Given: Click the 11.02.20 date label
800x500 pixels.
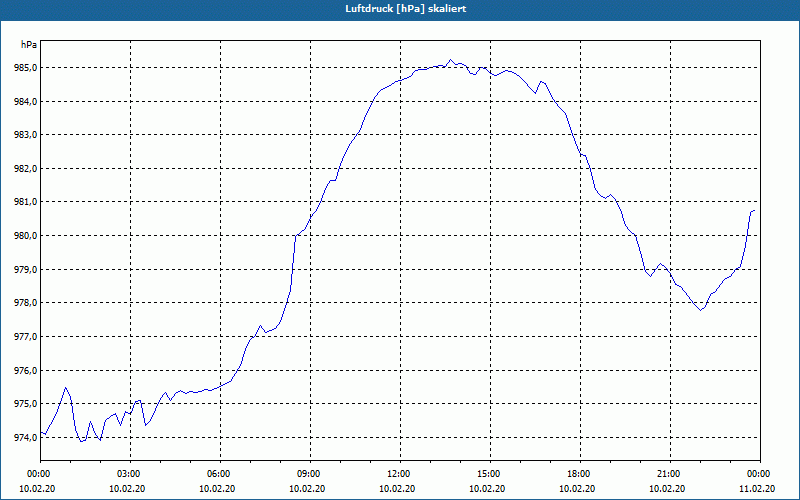Looking at the screenshot, I should pyautogui.click(x=757, y=489).
